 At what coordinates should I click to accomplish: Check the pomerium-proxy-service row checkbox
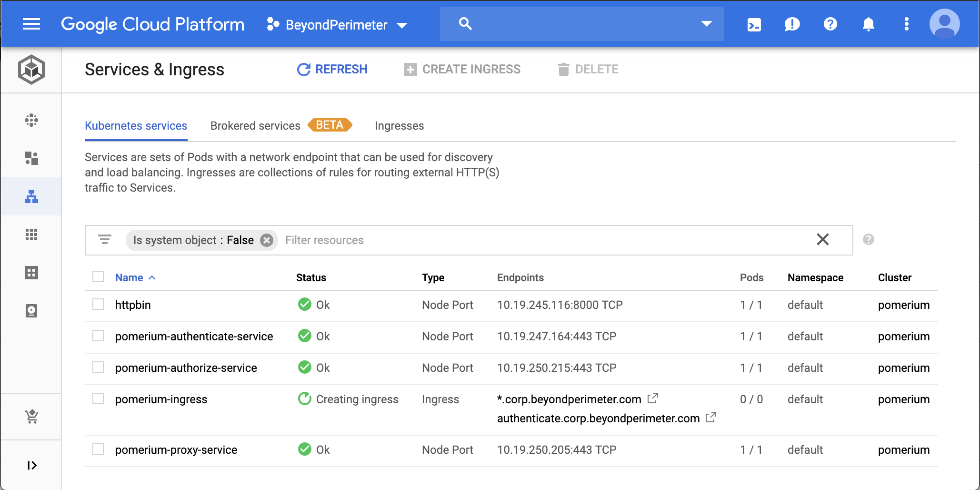point(98,449)
